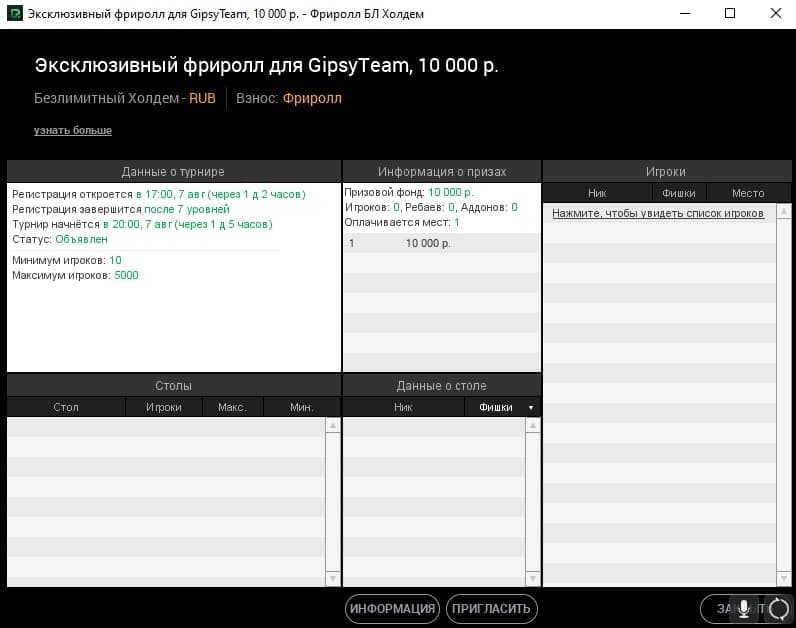Click the Взнос: Фриролл label
The width and height of the screenshot is (796, 628).
pos(289,98)
